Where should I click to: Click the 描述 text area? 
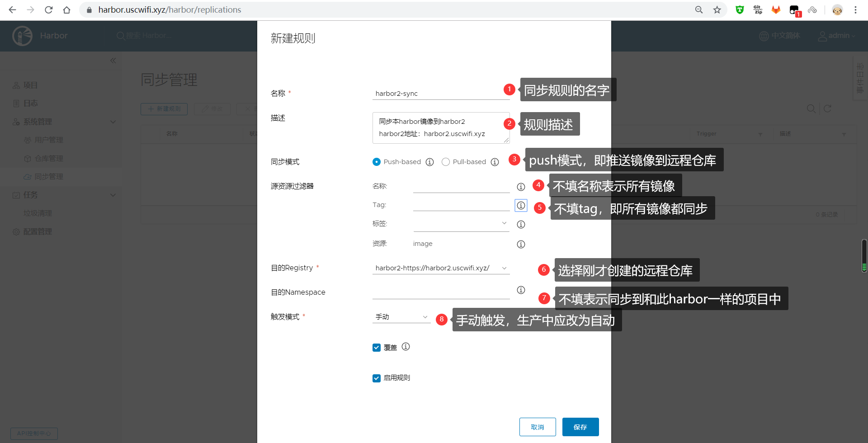coord(441,128)
